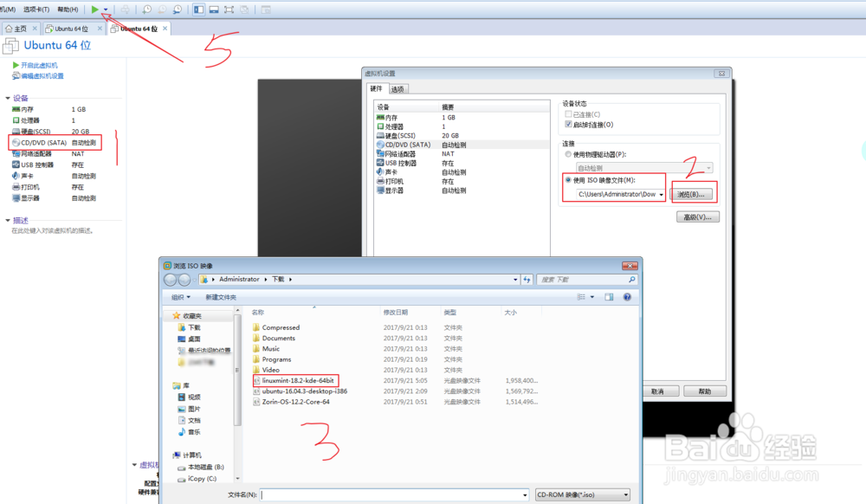Click Administrator in address breadcrumb
This screenshot has width=866, height=504.
(239, 280)
